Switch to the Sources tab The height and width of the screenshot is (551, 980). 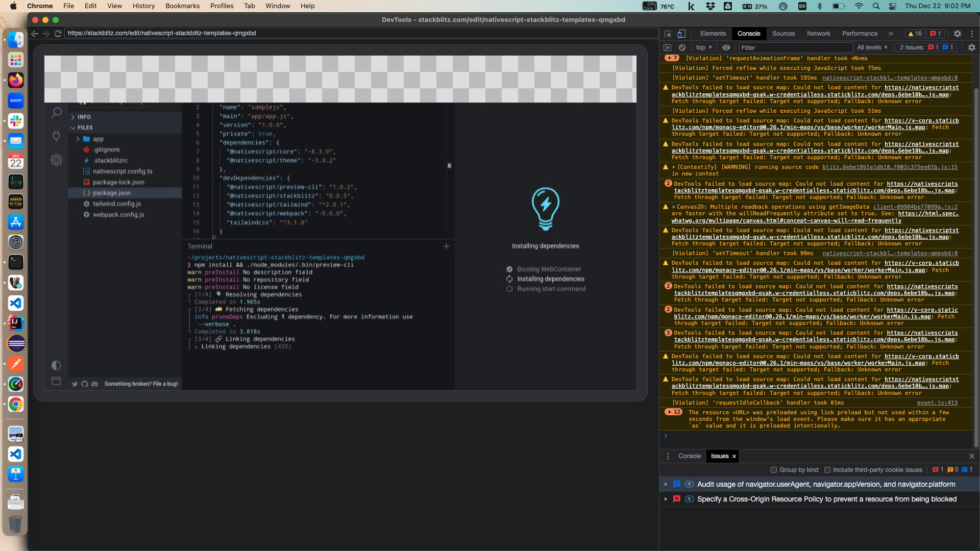(783, 34)
